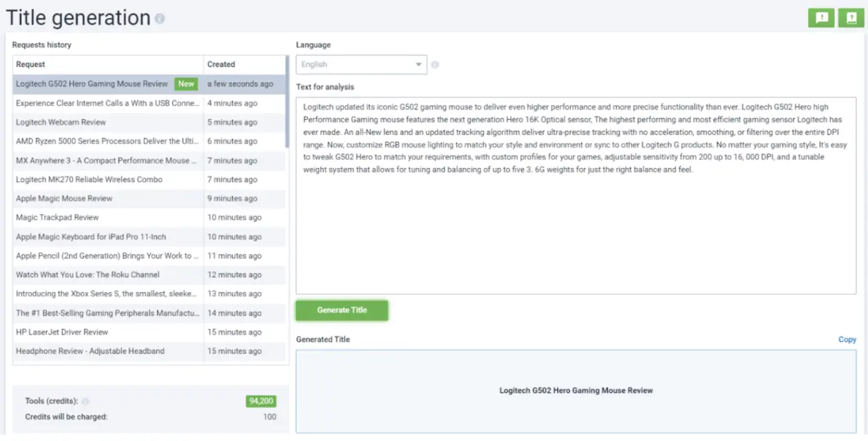
Task: Click the '13 minutes ago' timestamp
Action: [x=235, y=294]
